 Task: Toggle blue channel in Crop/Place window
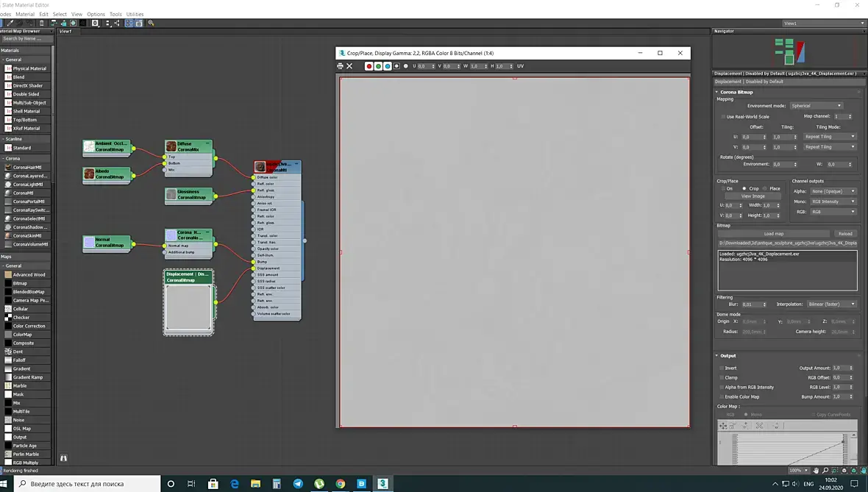(x=388, y=66)
